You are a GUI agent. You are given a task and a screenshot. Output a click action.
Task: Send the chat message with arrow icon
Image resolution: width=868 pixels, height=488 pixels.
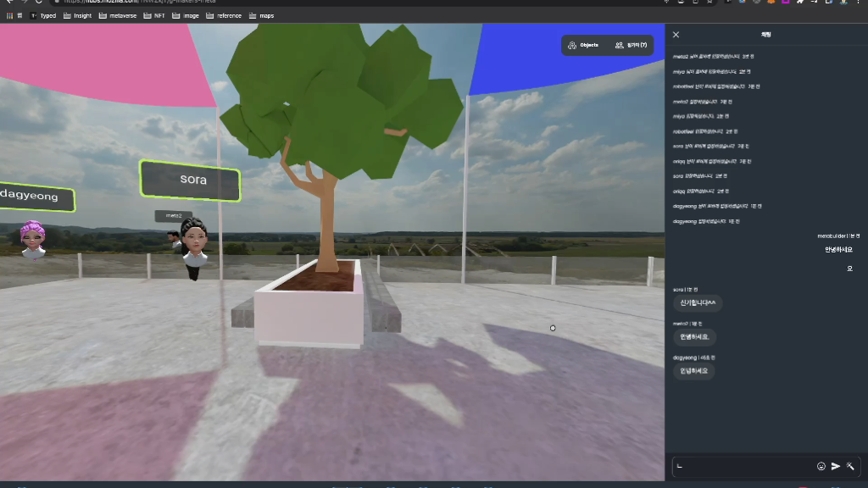836,466
